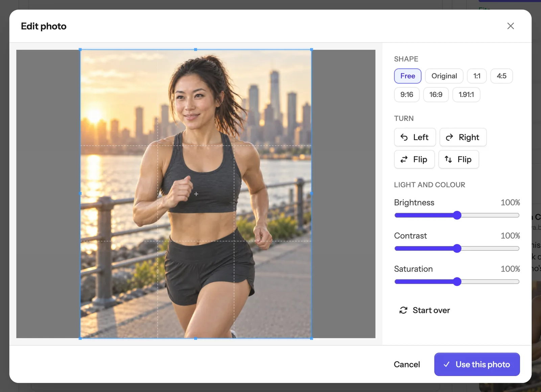The width and height of the screenshot is (541, 392).
Task: Choose the 16:9 crop shape
Action: click(x=436, y=95)
